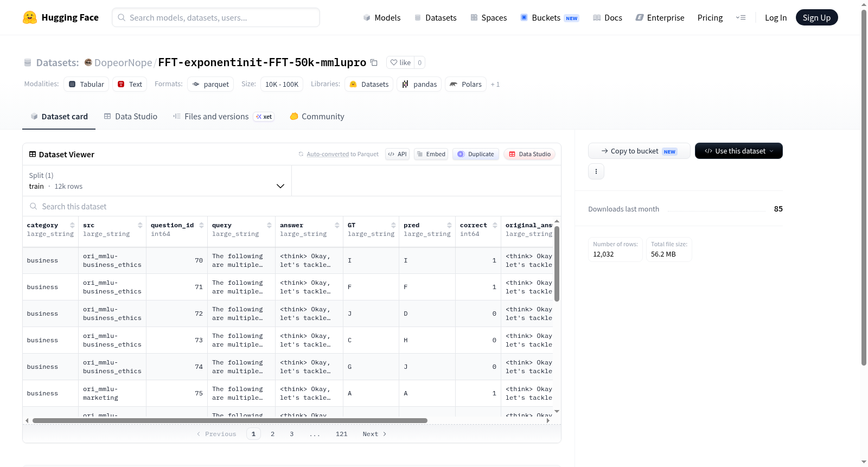Select the pandas library tag
The image size is (868, 467).
pos(419,84)
